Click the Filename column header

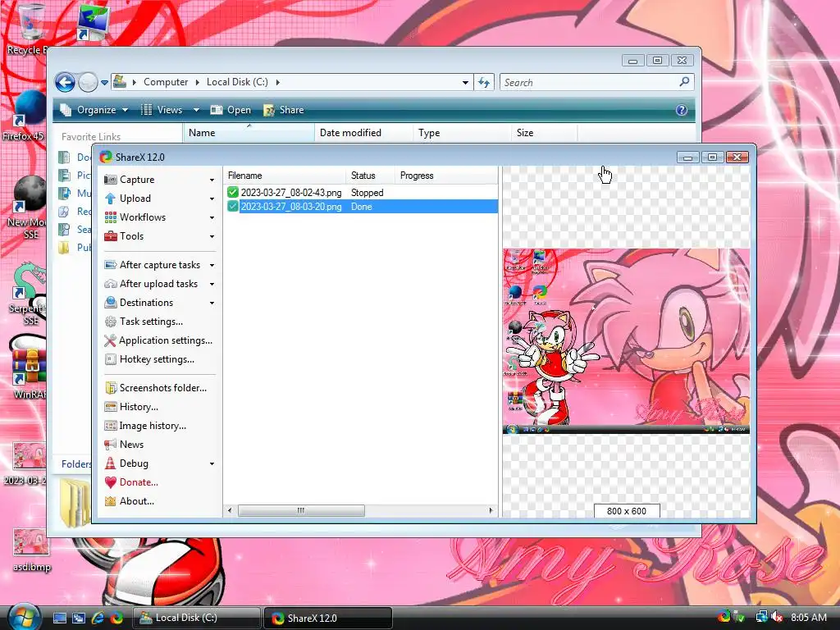click(285, 176)
